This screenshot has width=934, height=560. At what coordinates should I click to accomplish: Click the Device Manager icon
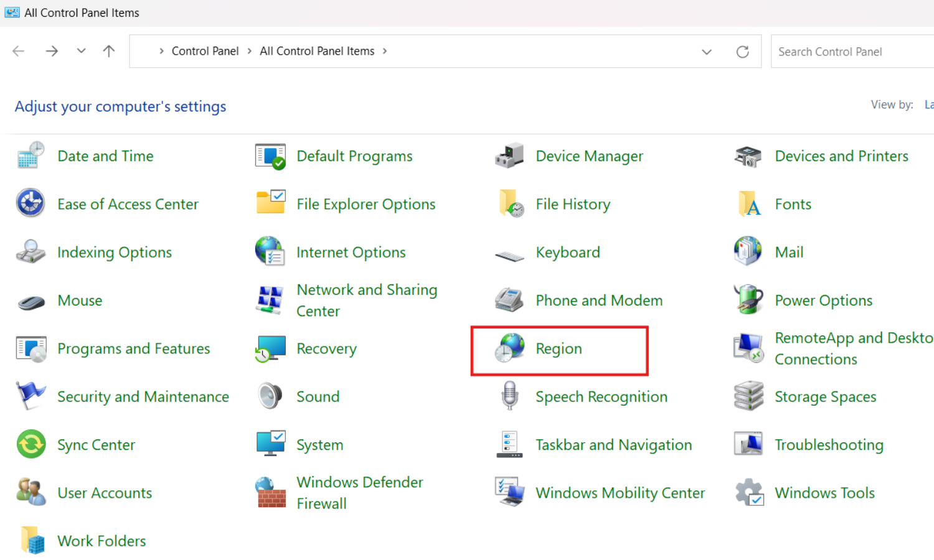point(509,156)
